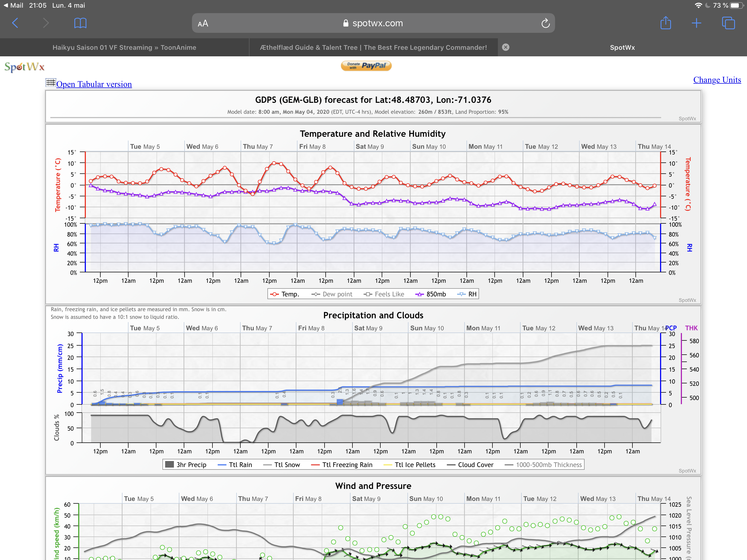Return to Mail via status bar
Screen dimensions: 747x560
click(x=13, y=5)
